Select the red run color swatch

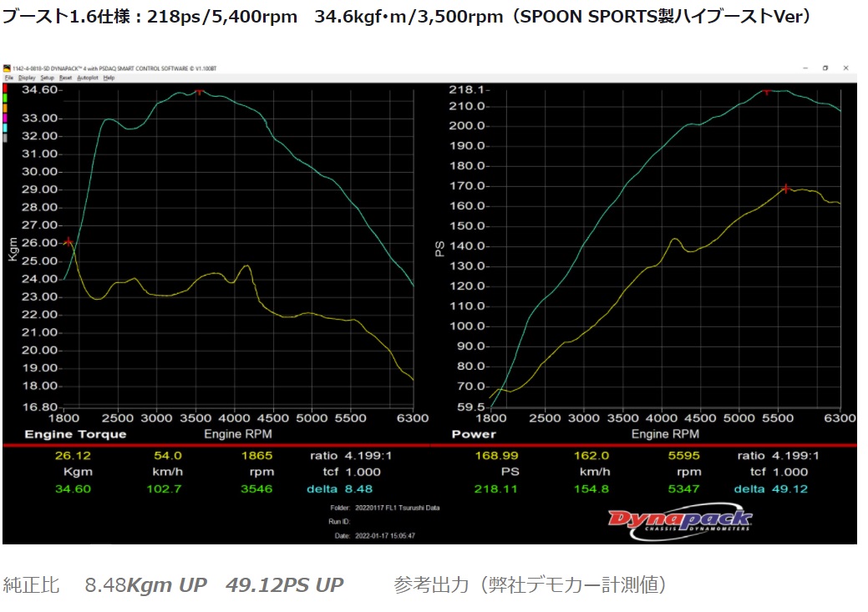pyautogui.click(x=6, y=88)
